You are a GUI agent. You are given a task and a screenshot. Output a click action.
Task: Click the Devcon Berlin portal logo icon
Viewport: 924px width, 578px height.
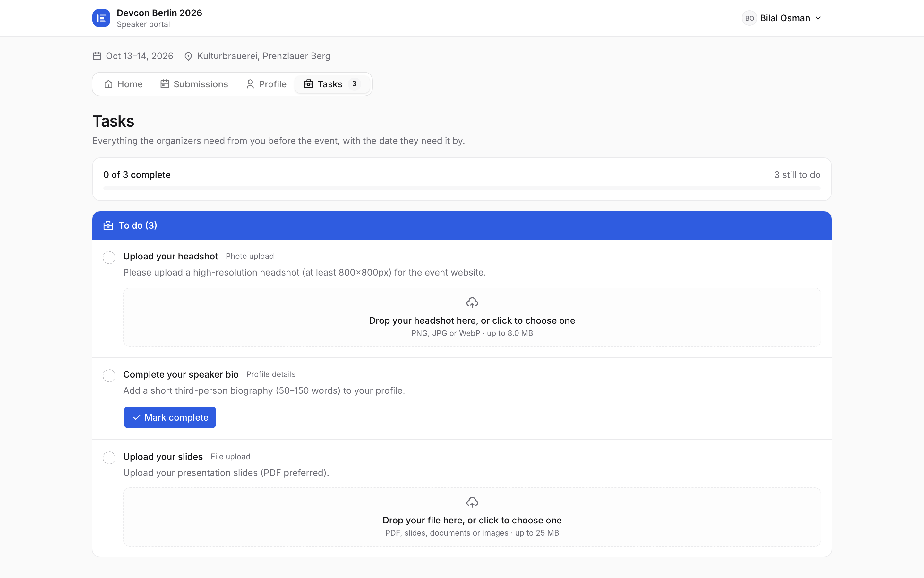101,18
